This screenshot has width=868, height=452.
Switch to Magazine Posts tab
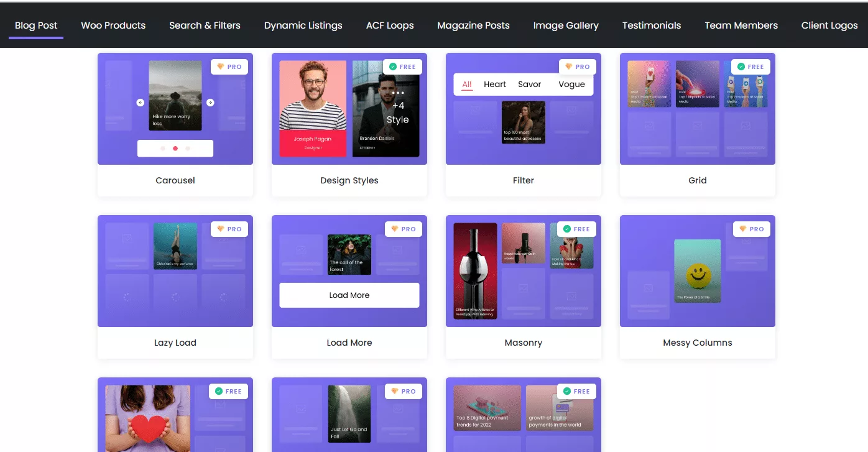click(473, 25)
